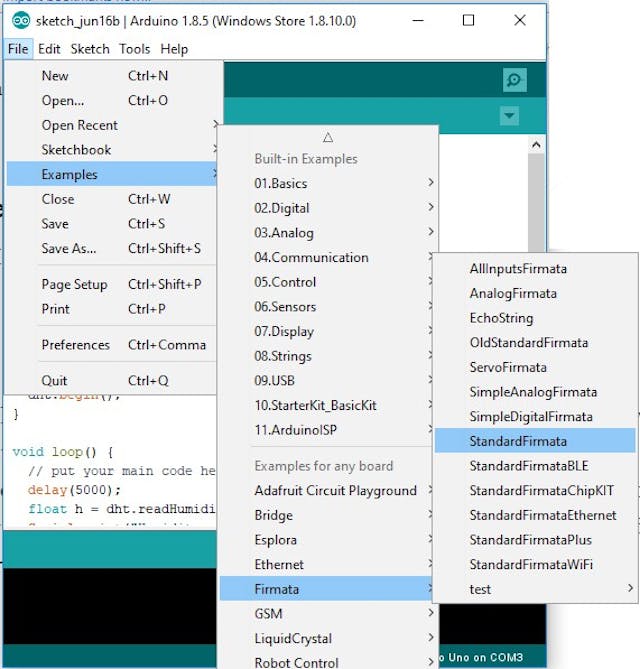Click the Arduino logo in title bar
The height and width of the screenshot is (669, 640).
pos(19,20)
